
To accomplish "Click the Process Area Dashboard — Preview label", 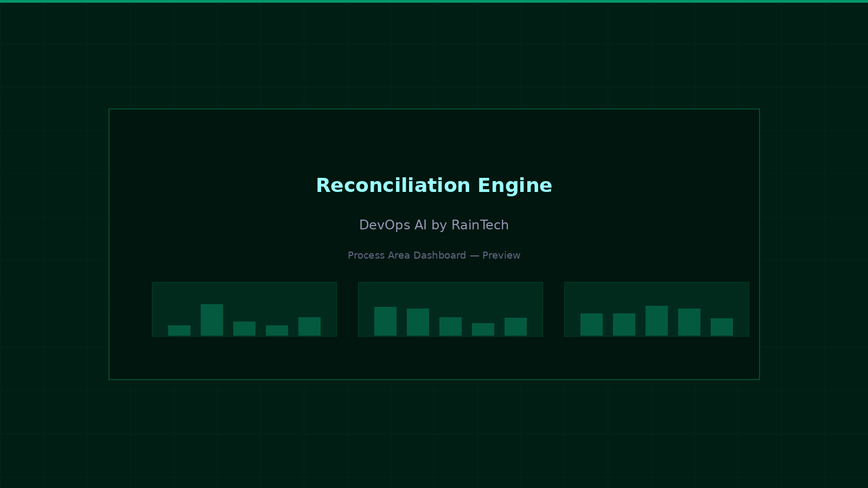I will (434, 255).
